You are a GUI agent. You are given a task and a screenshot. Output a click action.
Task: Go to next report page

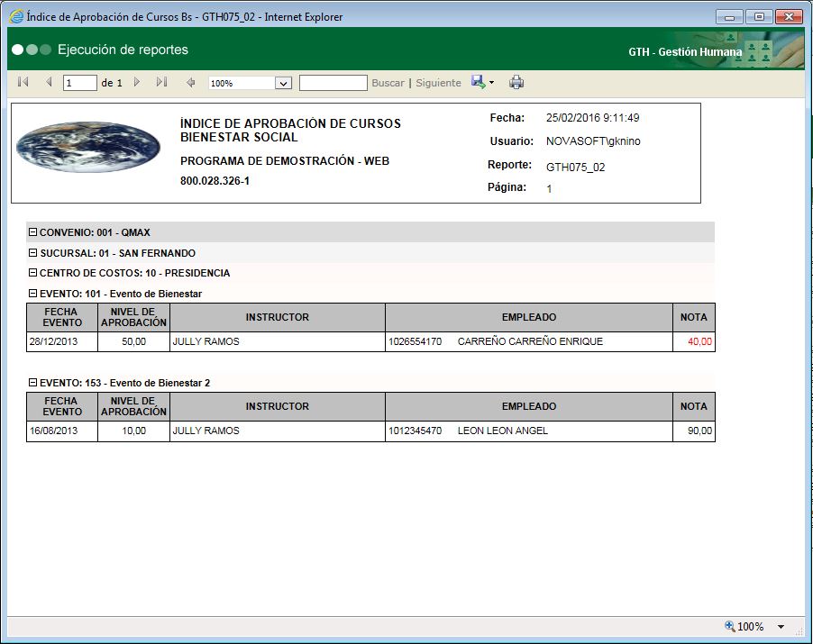click(x=137, y=82)
